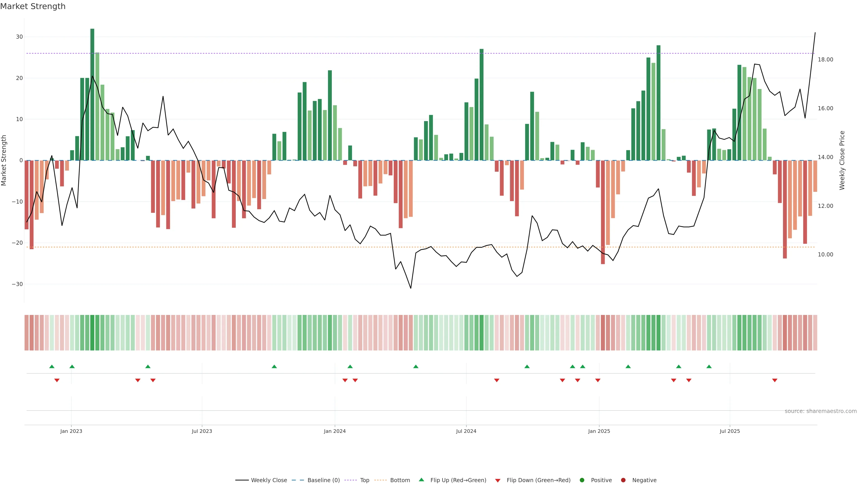Click the Positive green circle legend icon
The height and width of the screenshot is (488, 868).
[x=582, y=480]
